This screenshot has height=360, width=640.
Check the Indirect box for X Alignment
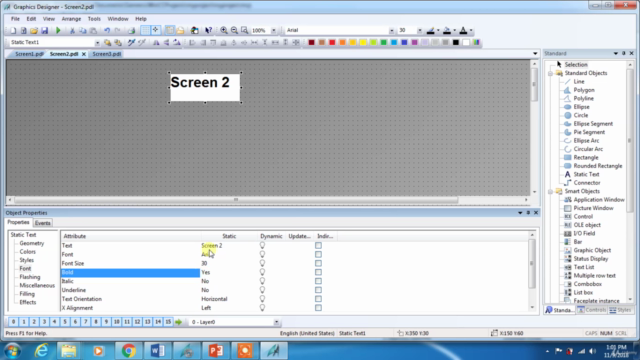coord(318,308)
